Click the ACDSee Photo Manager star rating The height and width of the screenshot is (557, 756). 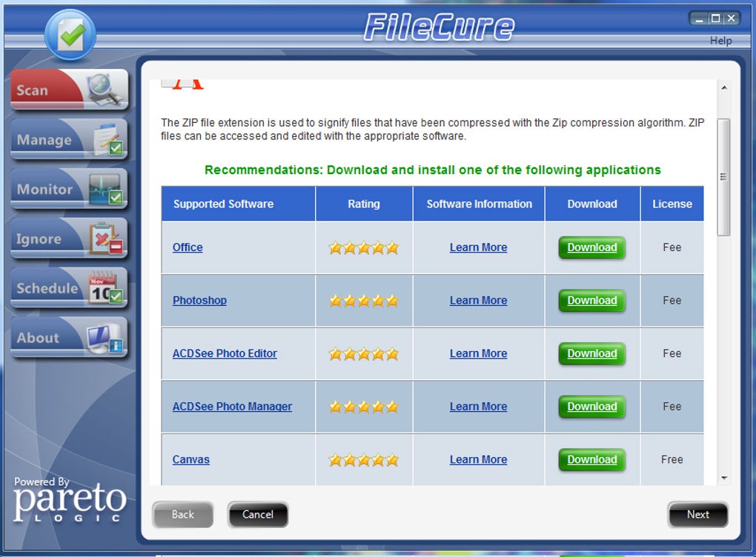point(364,407)
